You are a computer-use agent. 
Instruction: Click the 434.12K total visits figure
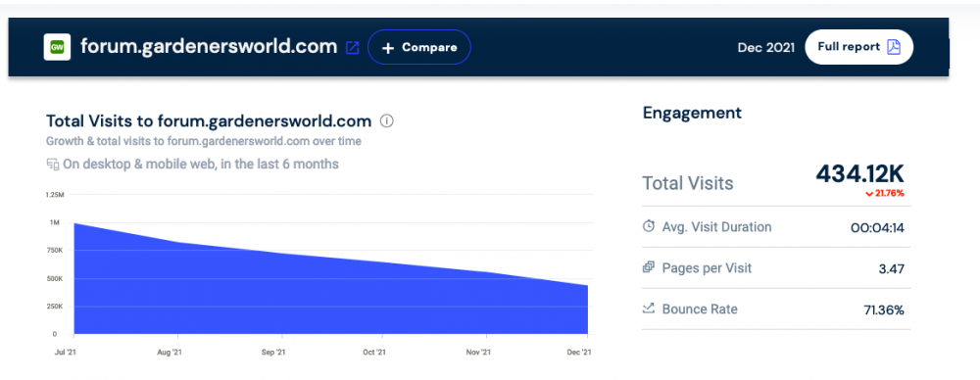[x=860, y=174]
